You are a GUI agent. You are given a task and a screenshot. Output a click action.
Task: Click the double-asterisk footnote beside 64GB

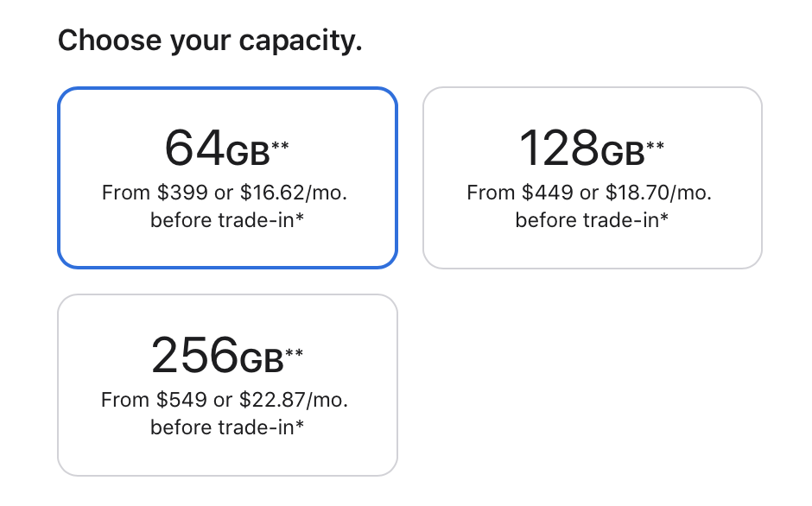pos(280,146)
